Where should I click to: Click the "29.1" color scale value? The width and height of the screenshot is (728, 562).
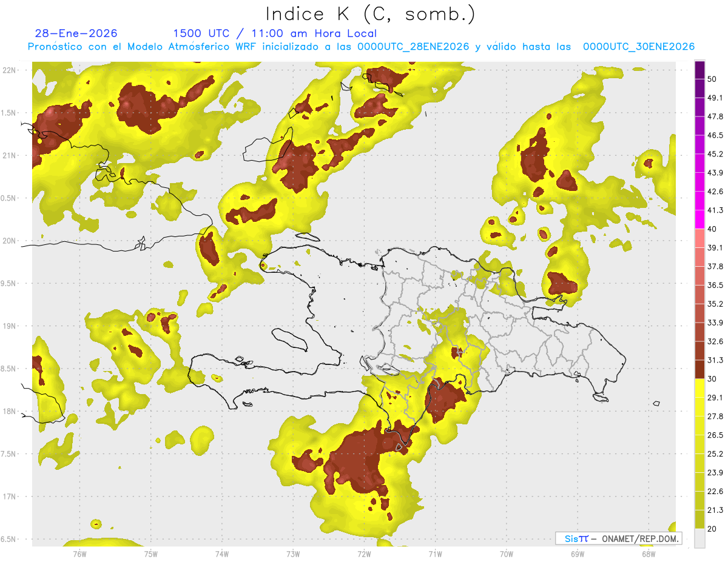[x=715, y=398]
